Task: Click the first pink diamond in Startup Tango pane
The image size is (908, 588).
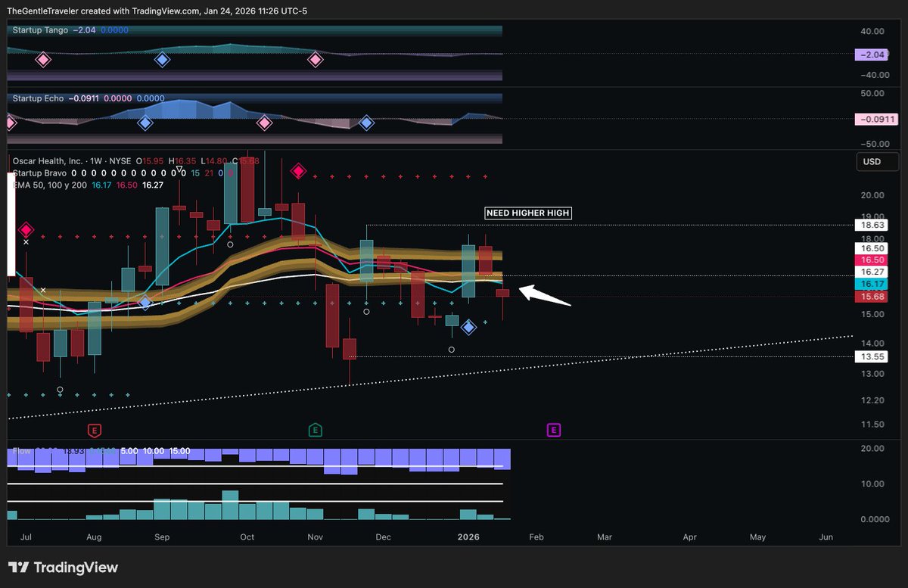Action: [43, 59]
